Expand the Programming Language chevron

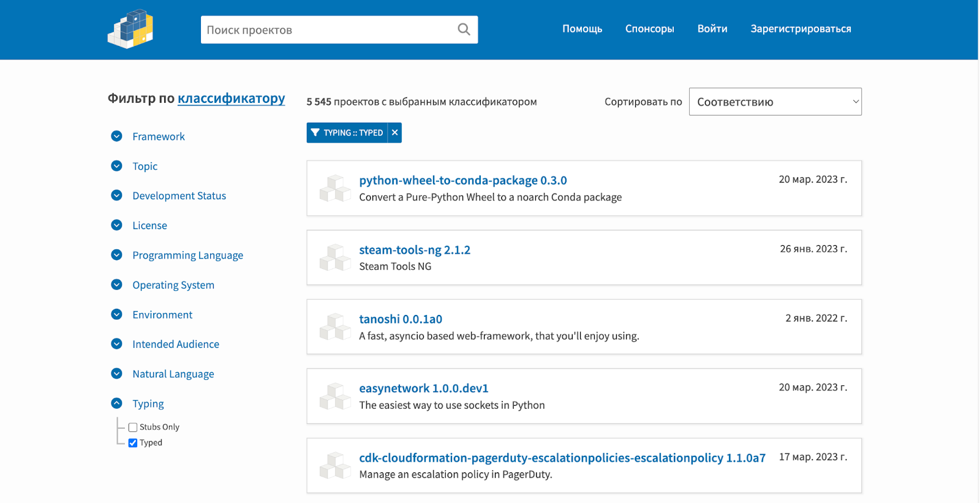click(116, 255)
